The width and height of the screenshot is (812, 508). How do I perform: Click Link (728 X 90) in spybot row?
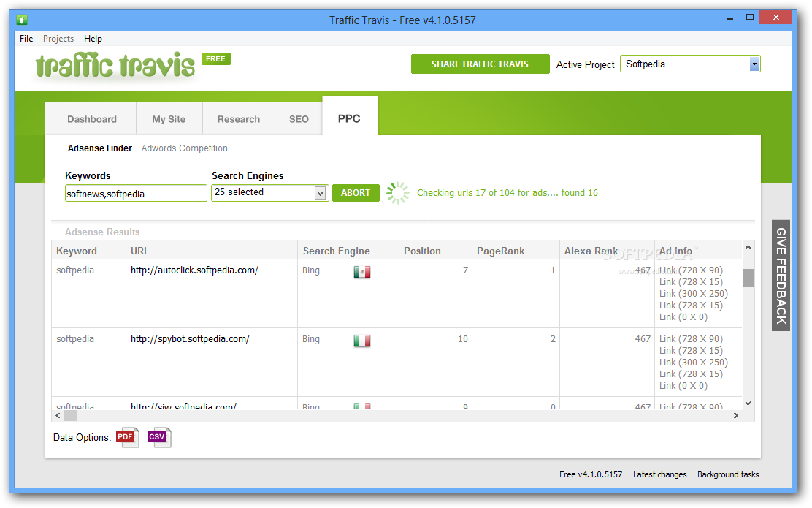[x=691, y=339]
